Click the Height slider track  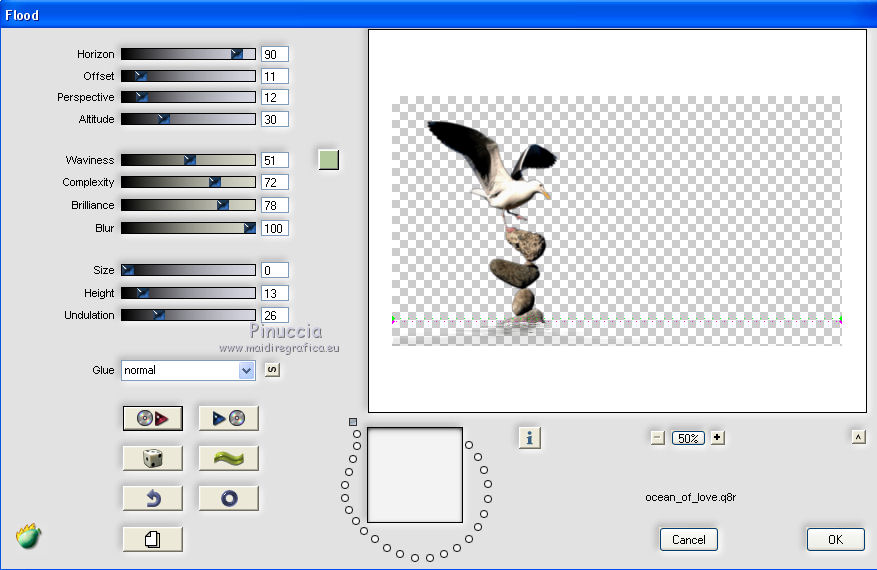click(x=188, y=293)
